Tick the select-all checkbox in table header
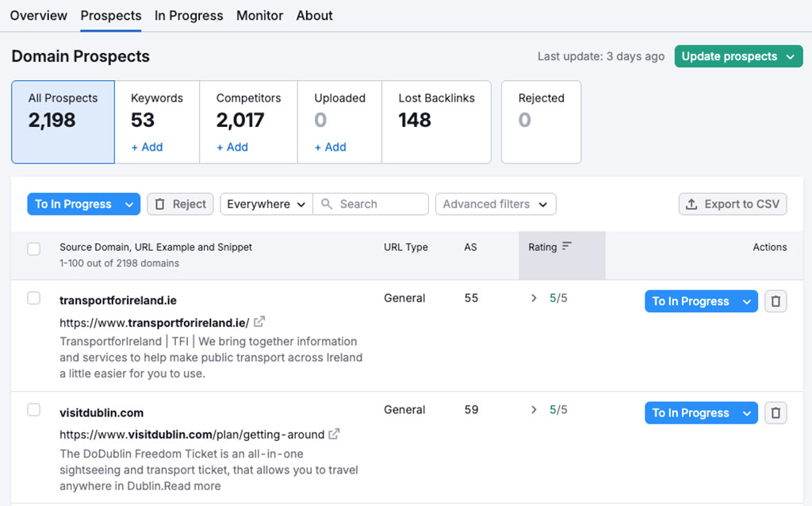Image resolution: width=812 pixels, height=506 pixels. click(x=33, y=248)
